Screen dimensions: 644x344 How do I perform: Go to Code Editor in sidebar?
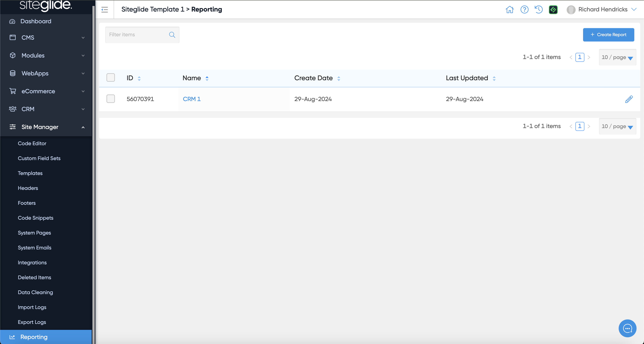(x=32, y=143)
